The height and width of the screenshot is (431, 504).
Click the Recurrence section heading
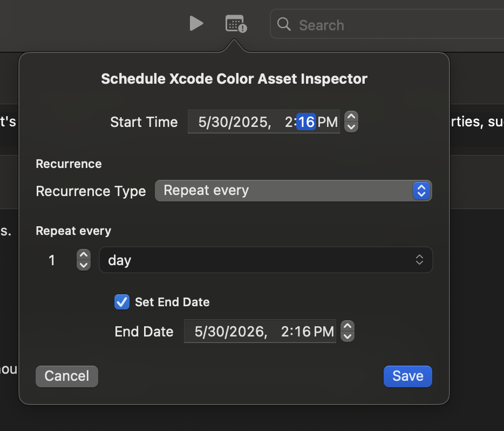(69, 164)
